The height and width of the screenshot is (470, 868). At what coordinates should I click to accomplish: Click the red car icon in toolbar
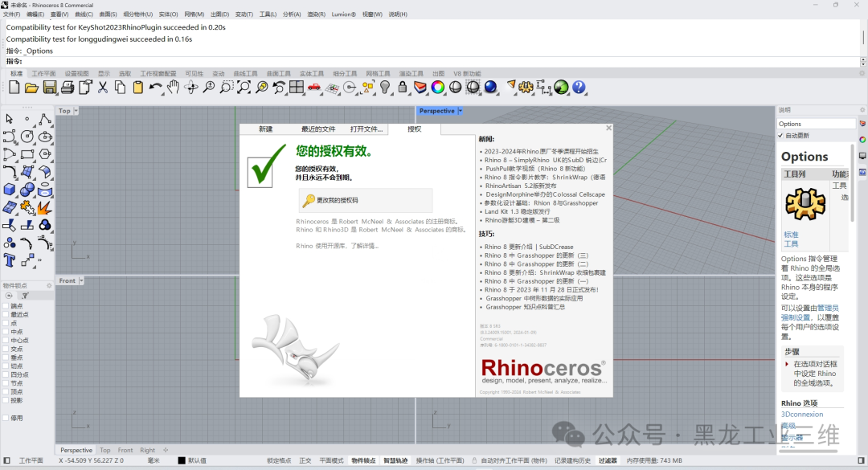click(x=314, y=88)
